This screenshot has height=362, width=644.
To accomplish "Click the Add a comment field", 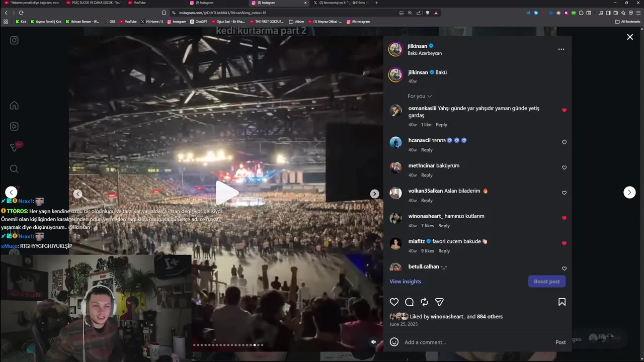I will [x=475, y=342].
